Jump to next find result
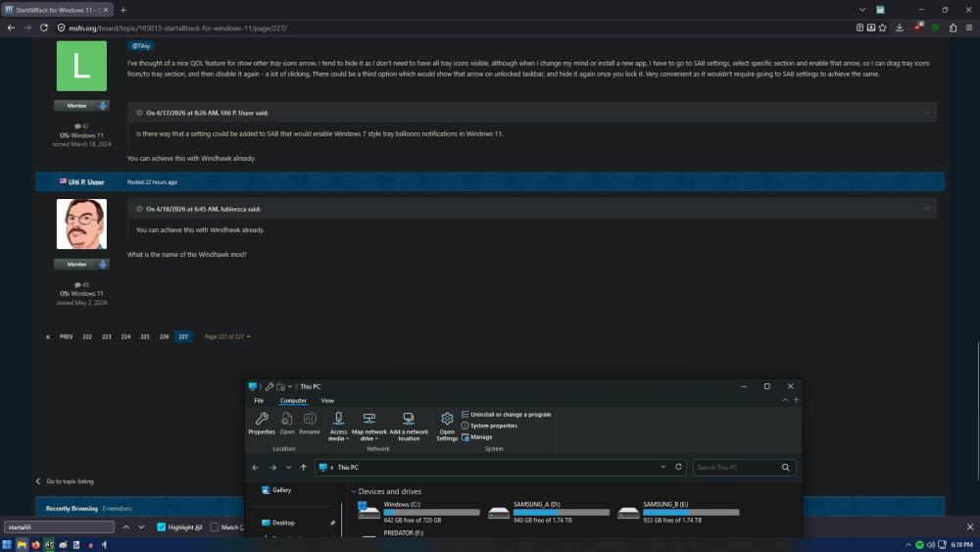This screenshot has height=552, width=980. [x=141, y=527]
